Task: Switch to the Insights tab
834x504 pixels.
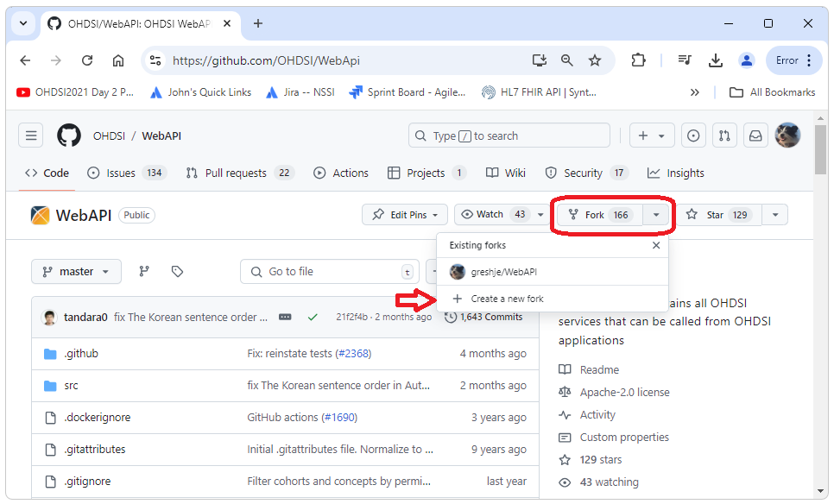Action: click(675, 173)
